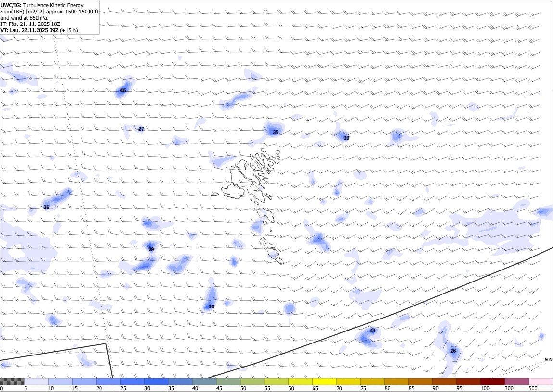Click the legend swatch between 60 and 65
Screen dimensions: 553x392
300,381
